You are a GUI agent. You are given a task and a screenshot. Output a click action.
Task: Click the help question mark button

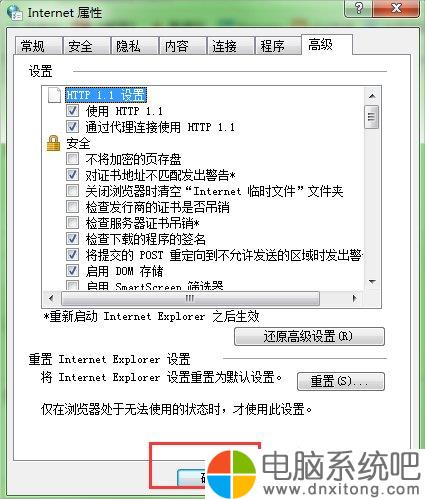pos(358,8)
